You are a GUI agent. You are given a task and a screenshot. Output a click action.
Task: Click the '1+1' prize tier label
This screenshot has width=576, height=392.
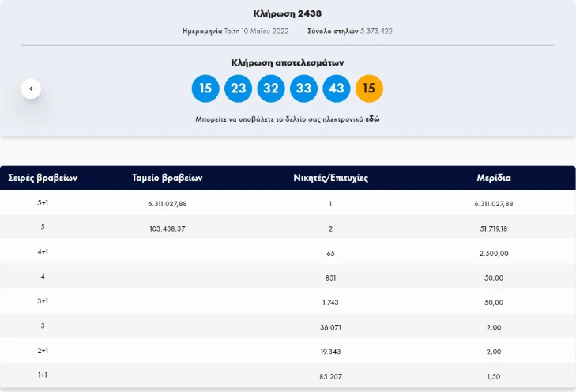(43, 375)
